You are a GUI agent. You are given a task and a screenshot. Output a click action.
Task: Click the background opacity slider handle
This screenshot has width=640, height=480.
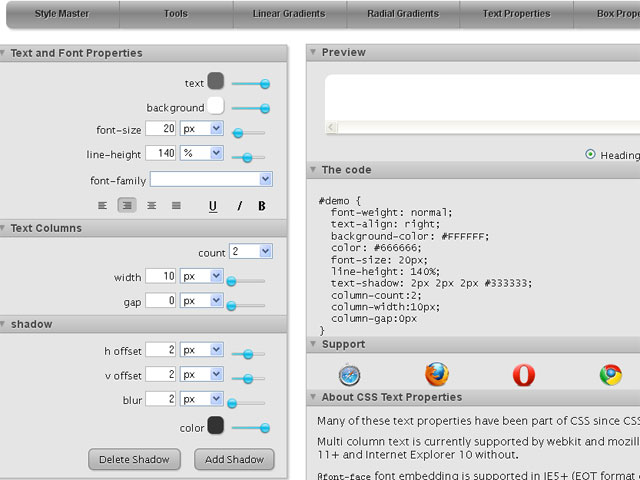pos(265,108)
